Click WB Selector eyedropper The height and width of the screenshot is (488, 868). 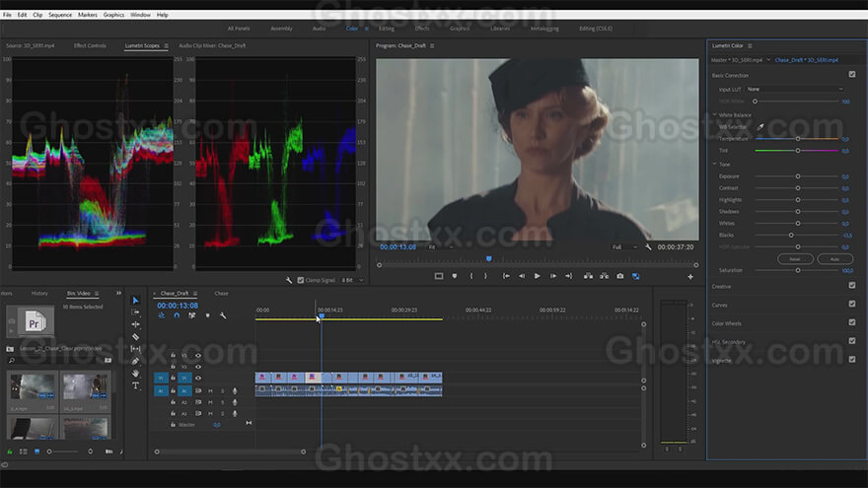coord(760,127)
